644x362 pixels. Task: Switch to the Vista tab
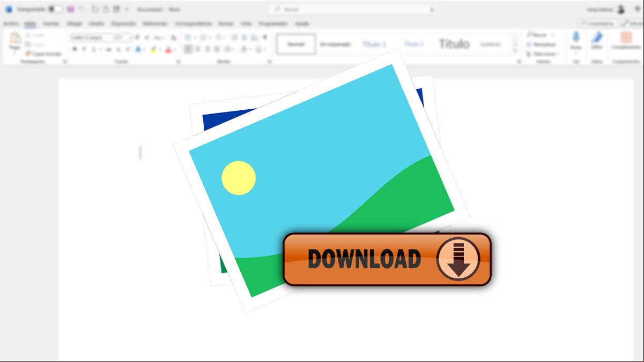pos(246,24)
